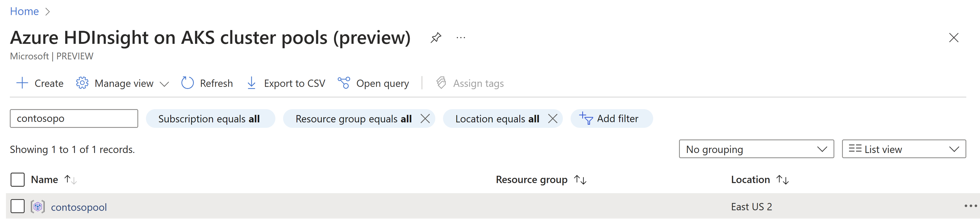Image resolution: width=980 pixels, height=224 pixels.
Task: Click Export to CSV download icon
Action: point(251,83)
